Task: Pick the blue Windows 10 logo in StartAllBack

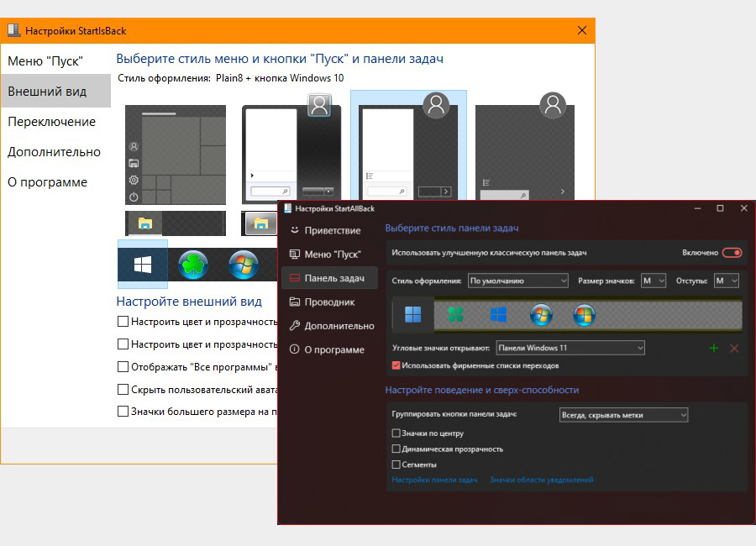Action: pos(498,315)
